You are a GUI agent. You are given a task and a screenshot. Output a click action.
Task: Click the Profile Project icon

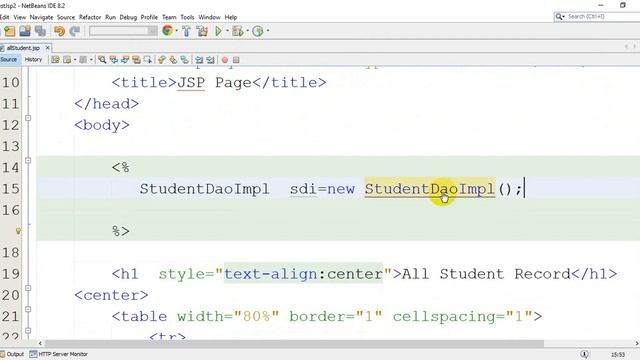pyautogui.click(x=258, y=31)
